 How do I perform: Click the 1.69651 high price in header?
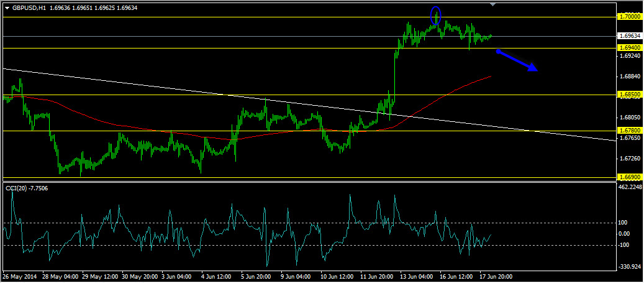click(x=82, y=8)
